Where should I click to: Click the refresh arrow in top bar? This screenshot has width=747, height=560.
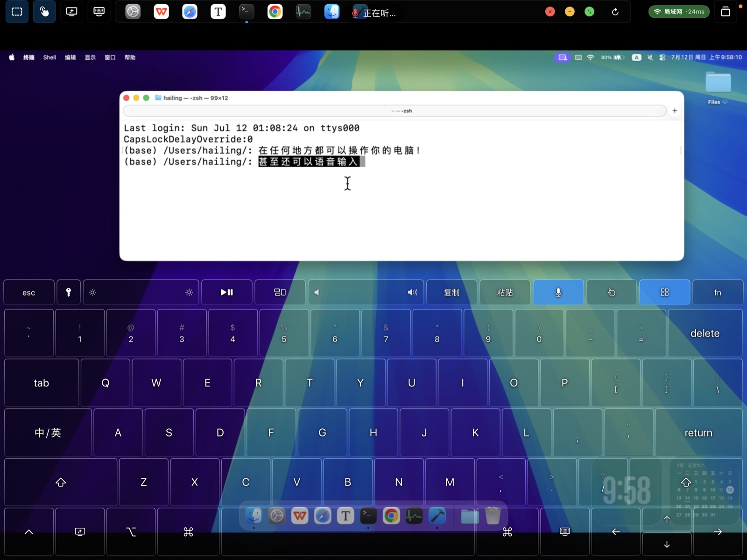615,12
